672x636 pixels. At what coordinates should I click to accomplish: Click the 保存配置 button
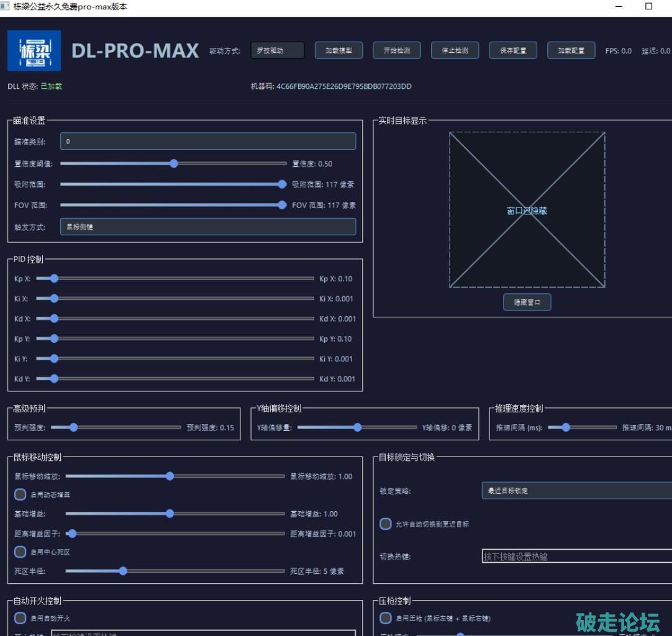click(513, 51)
